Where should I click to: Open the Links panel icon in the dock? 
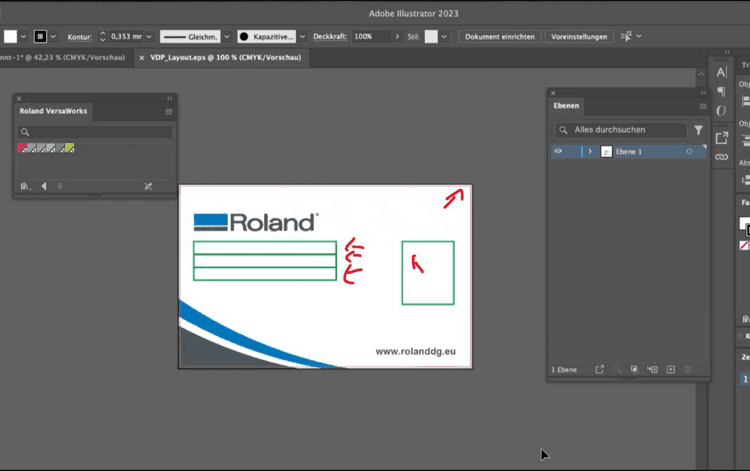point(722,157)
